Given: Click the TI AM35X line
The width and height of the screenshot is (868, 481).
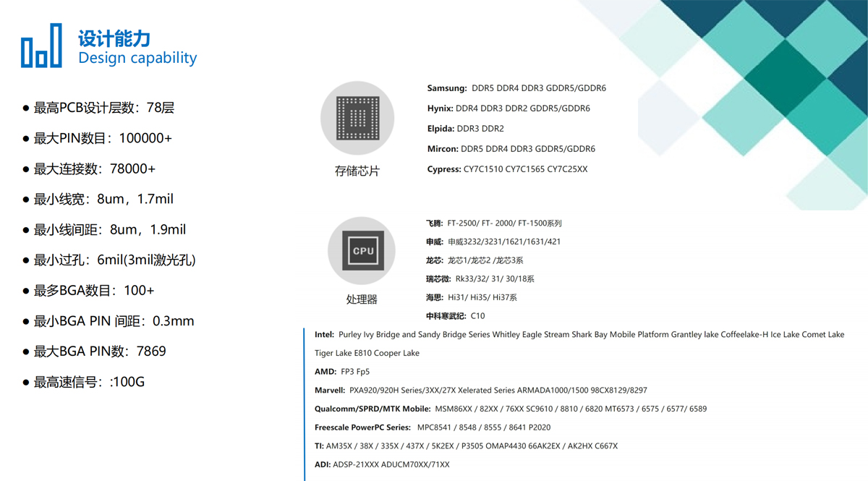Looking at the screenshot, I should pos(466,446).
